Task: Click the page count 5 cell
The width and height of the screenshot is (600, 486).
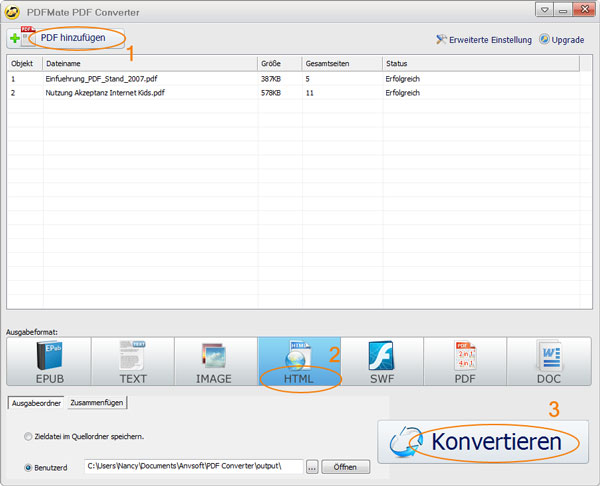Action: coord(308,79)
